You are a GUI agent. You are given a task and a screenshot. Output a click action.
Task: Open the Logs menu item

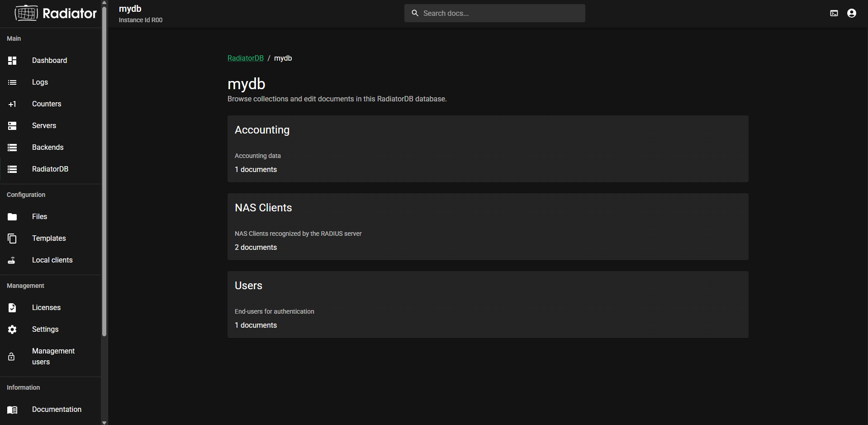click(40, 82)
